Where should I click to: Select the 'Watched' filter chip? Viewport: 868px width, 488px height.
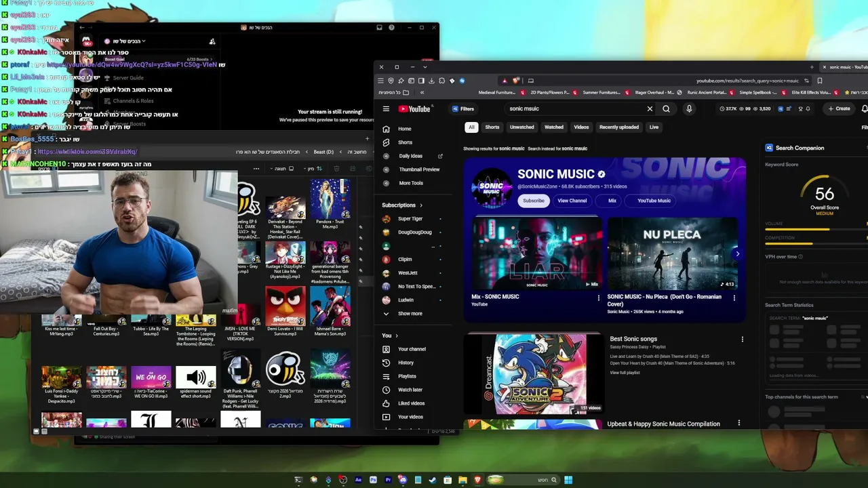(554, 127)
